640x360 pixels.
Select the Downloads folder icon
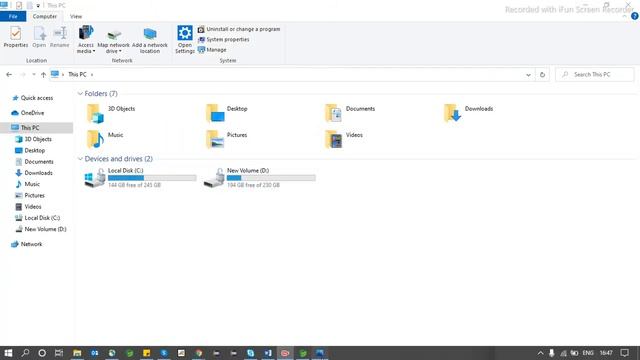[453, 113]
